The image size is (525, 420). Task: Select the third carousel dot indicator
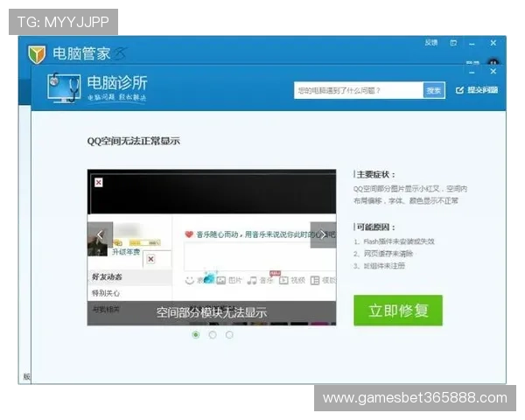pos(229,334)
